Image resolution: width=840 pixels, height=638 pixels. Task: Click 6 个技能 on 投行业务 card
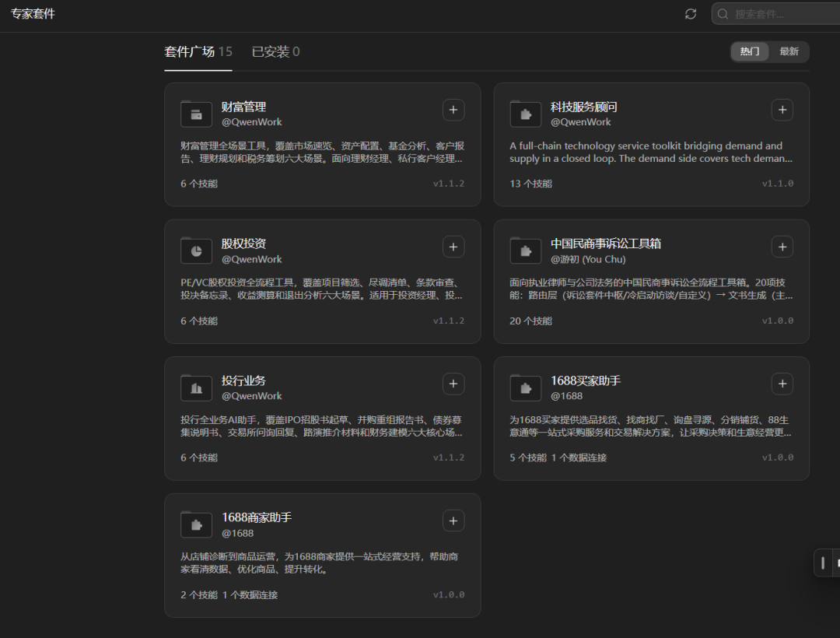pos(199,457)
